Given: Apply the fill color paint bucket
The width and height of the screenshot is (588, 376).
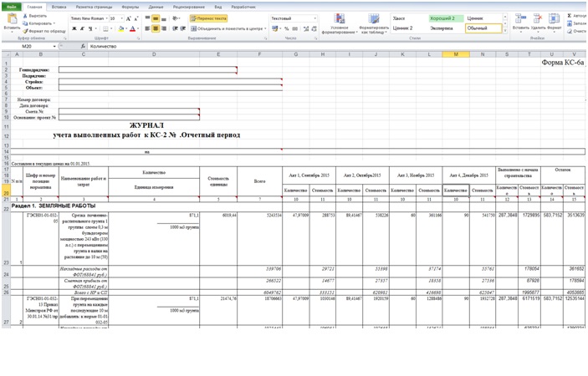Looking at the screenshot, I should (120, 29).
